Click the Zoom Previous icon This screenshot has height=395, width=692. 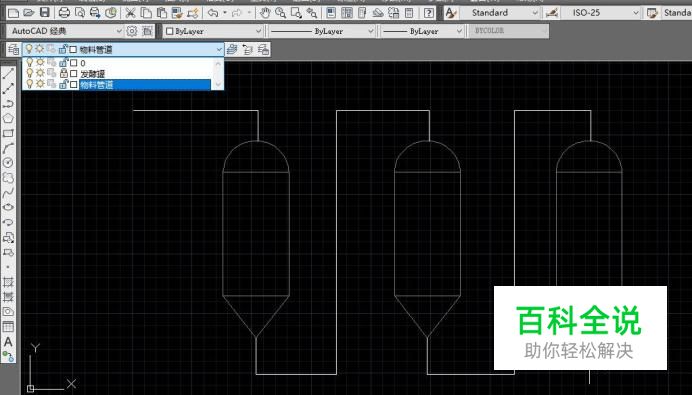pos(312,13)
